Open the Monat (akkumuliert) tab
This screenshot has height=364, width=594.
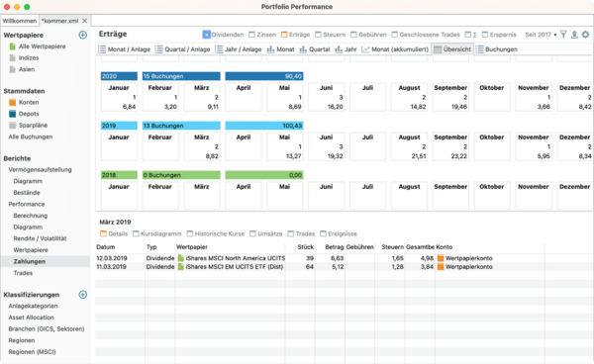coord(395,49)
